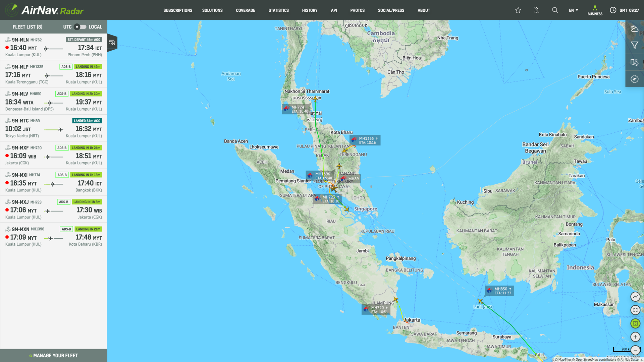Enter fullscreen map mode
This screenshot has height=362, width=644.
pyautogui.click(x=635, y=310)
